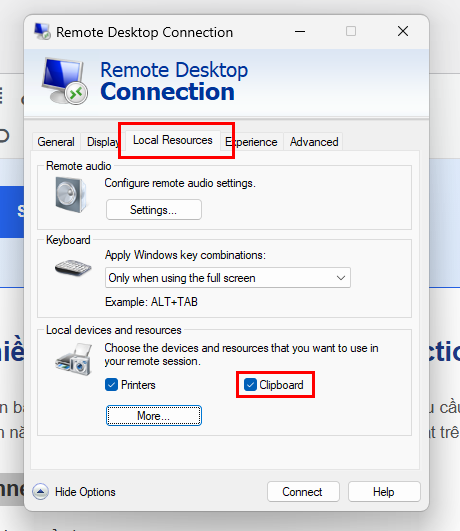Screen dimensions: 460x531
Task: Open remote audio Settings
Action: pyautogui.click(x=154, y=210)
